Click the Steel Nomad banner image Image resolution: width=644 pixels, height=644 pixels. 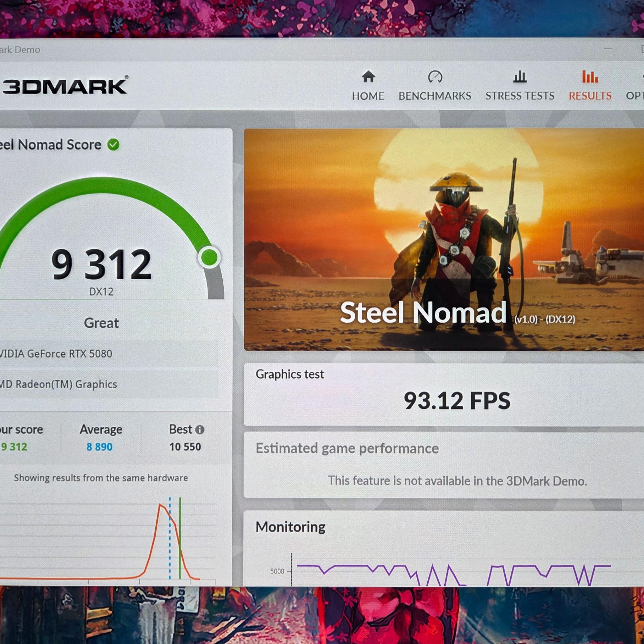(444, 239)
